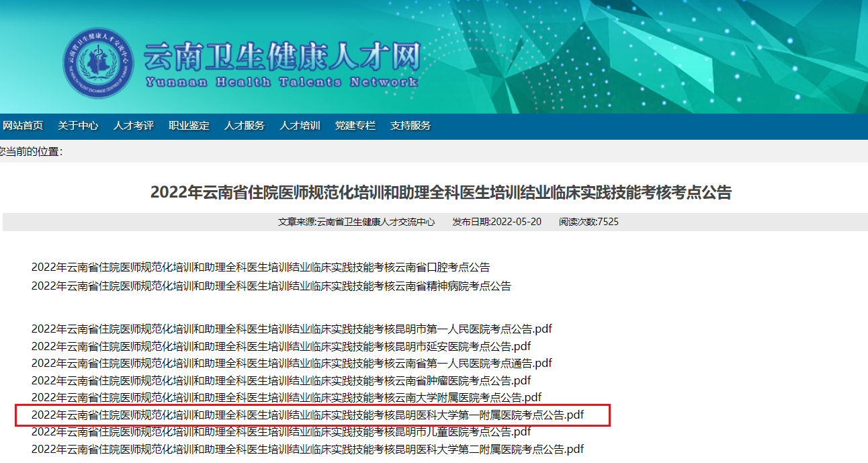This screenshot has height=463, width=868.
Task: Click 支持服务 in the navigation bar
Action: tap(410, 126)
